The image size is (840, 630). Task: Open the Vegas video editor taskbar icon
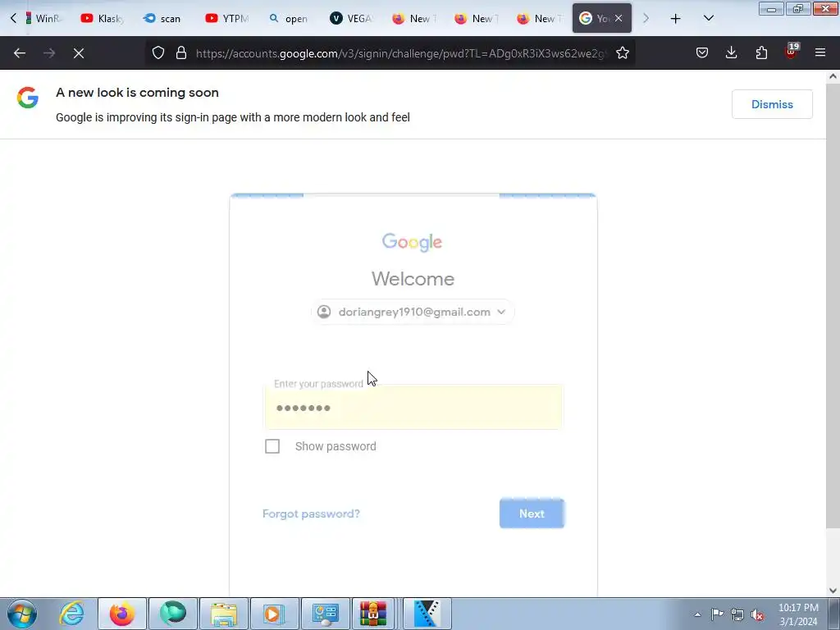point(426,614)
